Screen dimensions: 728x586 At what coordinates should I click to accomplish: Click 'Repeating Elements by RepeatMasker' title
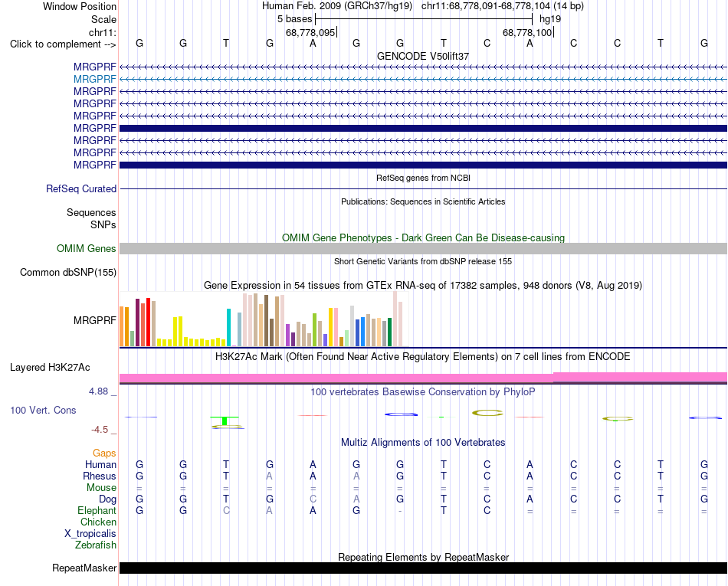(423, 557)
